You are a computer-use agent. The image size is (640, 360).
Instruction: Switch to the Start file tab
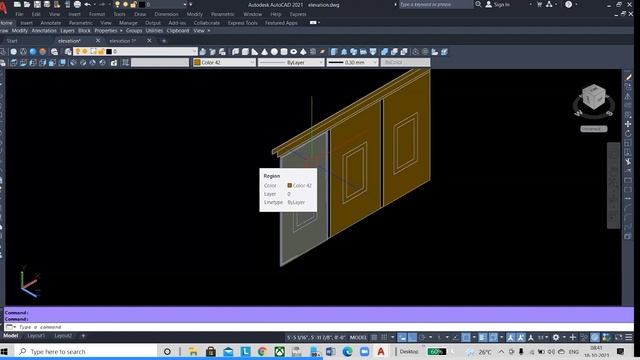tap(12, 41)
